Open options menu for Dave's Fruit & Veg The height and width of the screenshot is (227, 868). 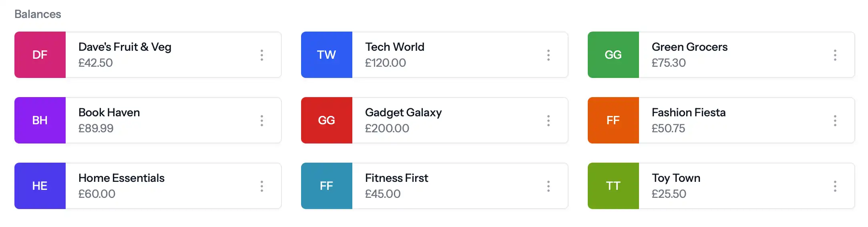[x=261, y=55]
